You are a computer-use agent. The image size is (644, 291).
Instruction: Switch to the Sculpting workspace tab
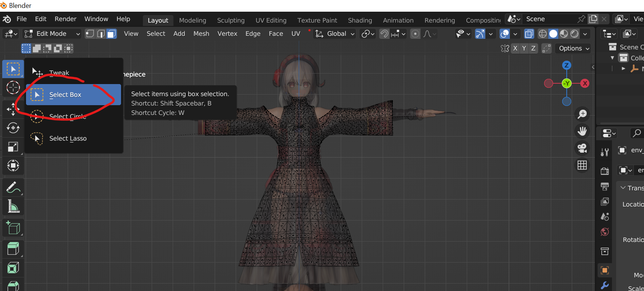[231, 20]
